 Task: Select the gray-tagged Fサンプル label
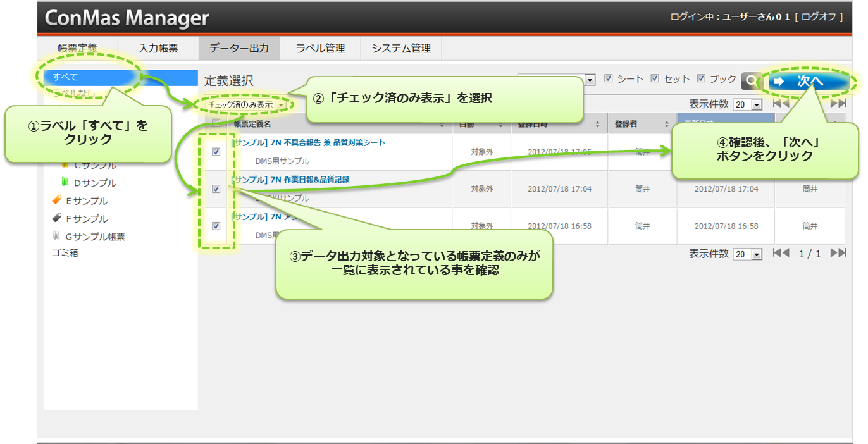(x=80, y=219)
